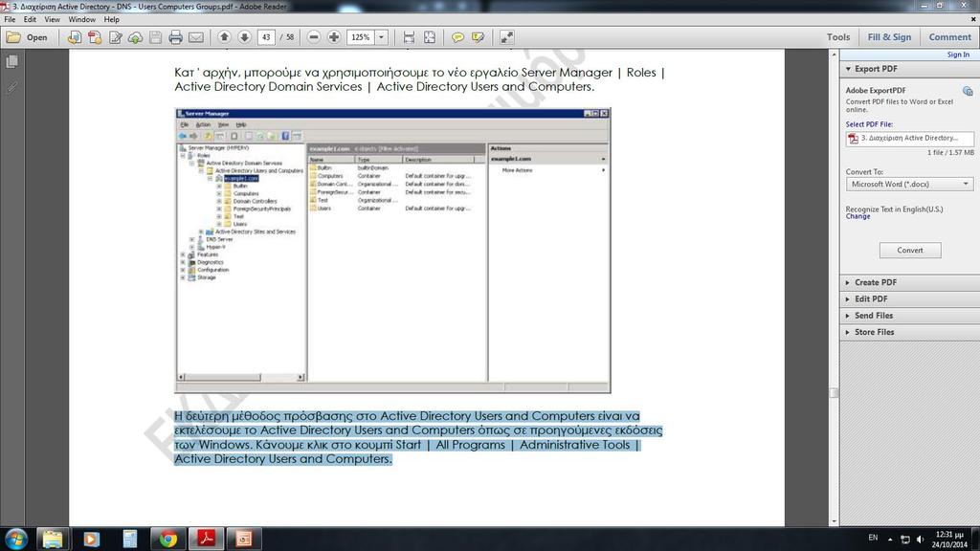The width and height of the screenshot is (980, 551).
Task: Open Google Chrome from the taskbar
Action: coord(167,539)
